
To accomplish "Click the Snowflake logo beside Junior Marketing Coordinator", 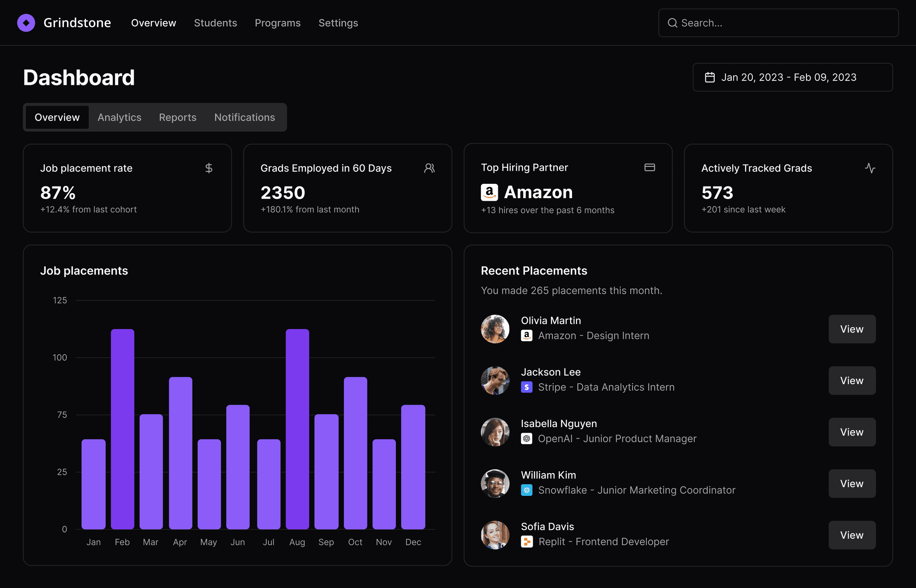I will (x=527, y=490).
